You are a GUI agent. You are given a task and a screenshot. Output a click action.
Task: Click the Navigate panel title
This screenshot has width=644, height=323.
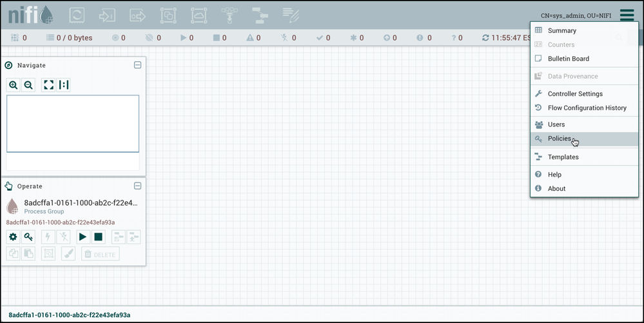coord(31,65)
